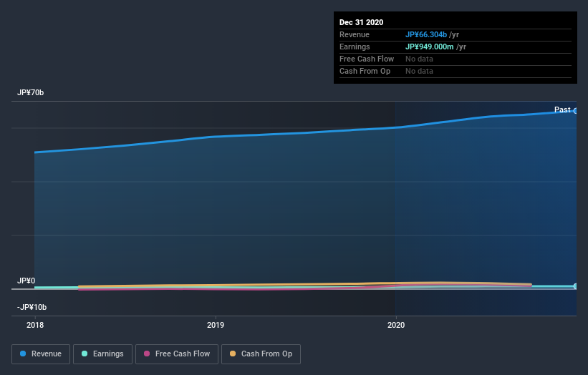The width and height of the screenshot is (588, 375).
Task: Click the 2018 x-axis label
Action: (35, 325)
